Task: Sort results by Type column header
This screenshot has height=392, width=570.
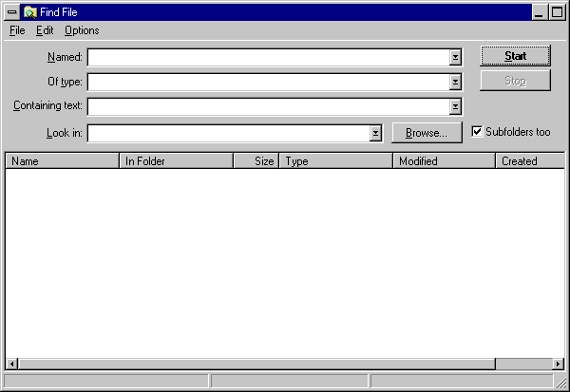Action: tap(336, 161)
